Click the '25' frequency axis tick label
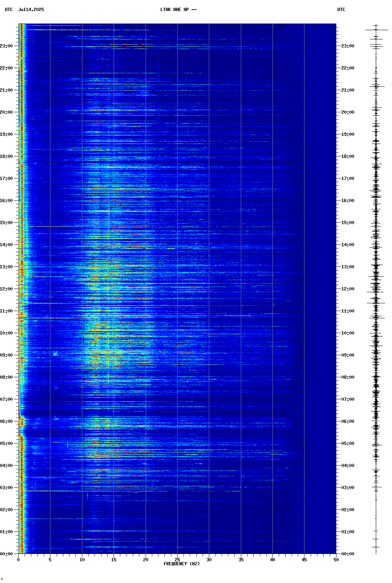 (177, 560)
